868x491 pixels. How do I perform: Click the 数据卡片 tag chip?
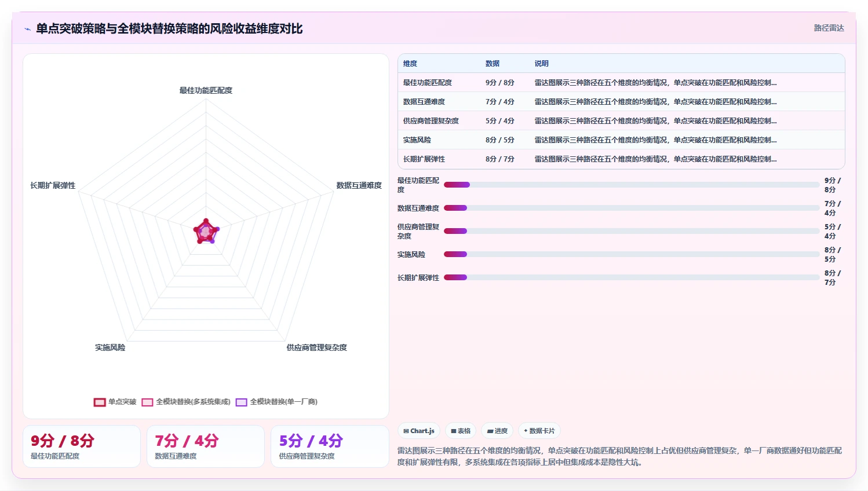coord(539,431)
